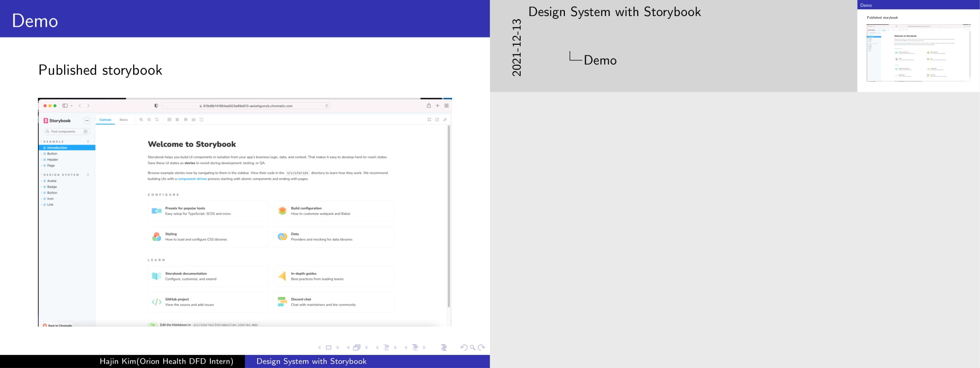Click the Beamer previous slide arrow
Screen dimensions: 980x368
pos(319,348)
